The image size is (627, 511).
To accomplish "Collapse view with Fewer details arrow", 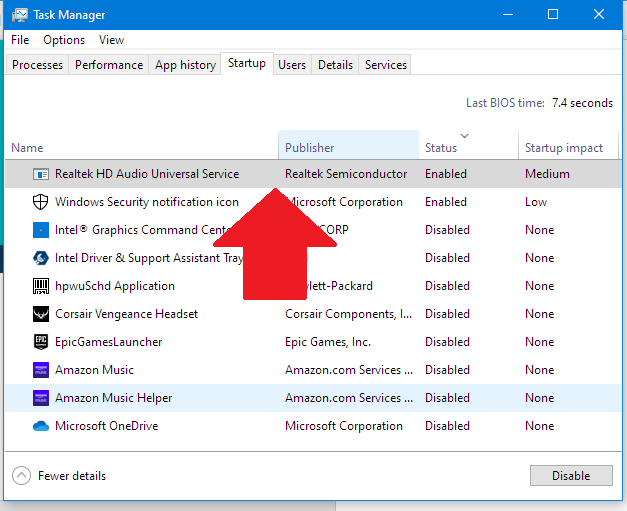I will [21, 475].
